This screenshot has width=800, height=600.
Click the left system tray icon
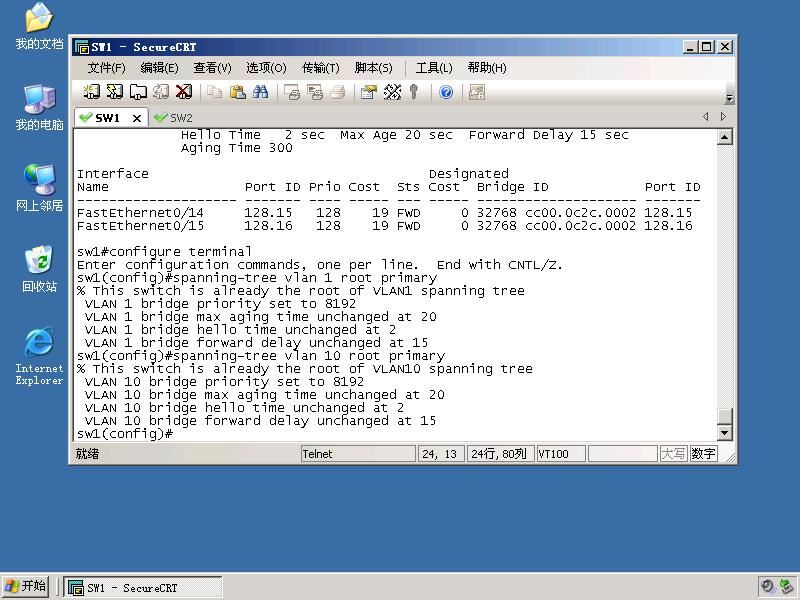coord(767,587)
